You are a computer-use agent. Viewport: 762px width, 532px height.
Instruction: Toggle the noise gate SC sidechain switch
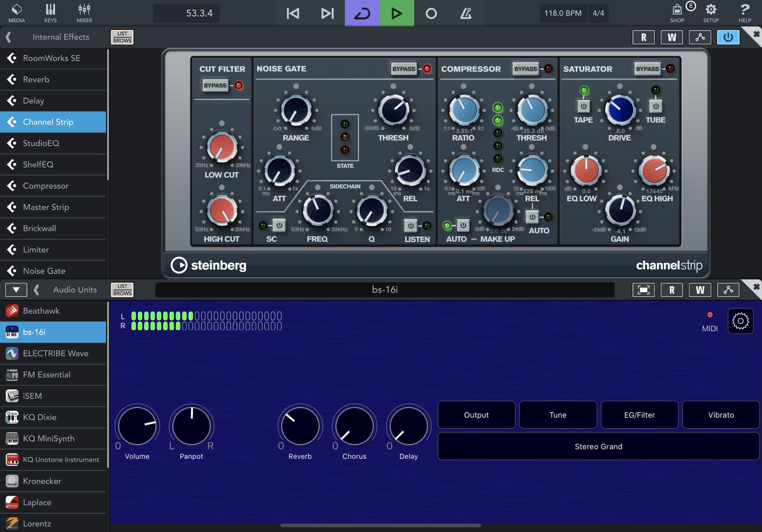pyautogui.click(x=279, y=225)
